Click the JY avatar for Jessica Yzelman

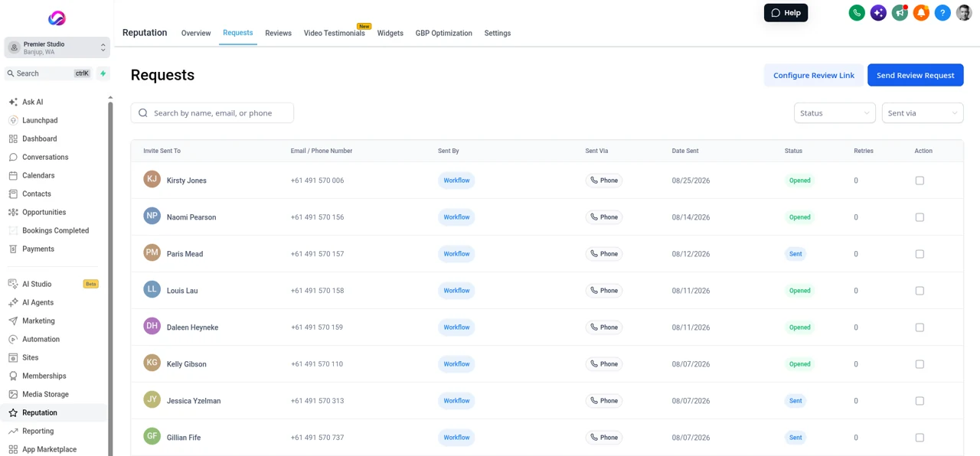(x=152, y=399)
